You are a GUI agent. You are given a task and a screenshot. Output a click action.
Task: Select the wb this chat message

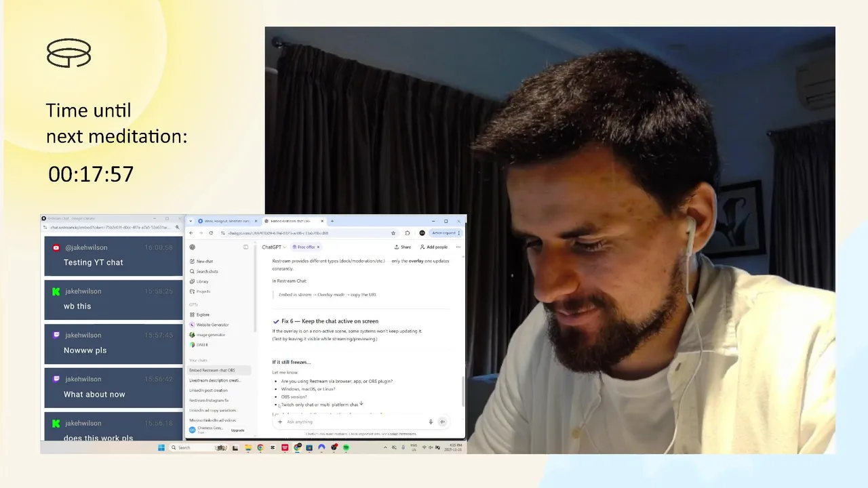click(x=113, y=300)
